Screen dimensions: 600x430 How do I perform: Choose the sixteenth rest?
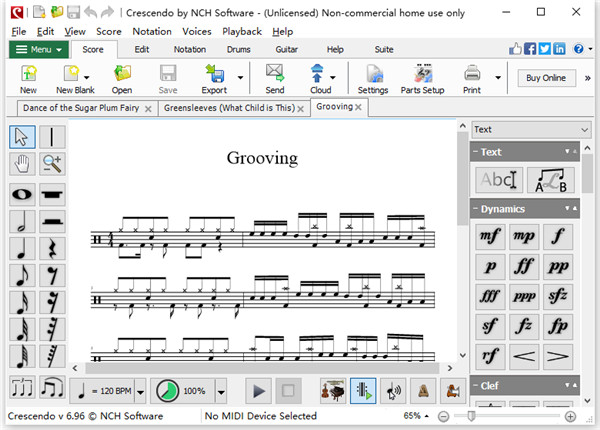point(52,303)
